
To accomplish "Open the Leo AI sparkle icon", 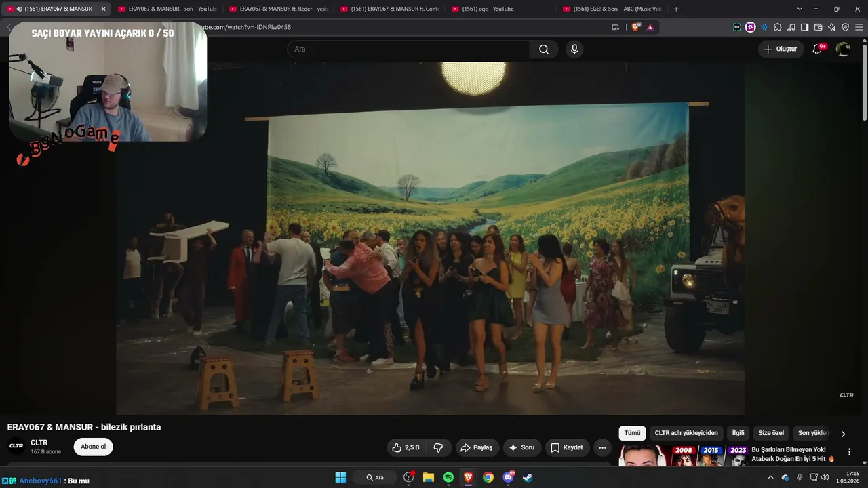I will (832, 27).
